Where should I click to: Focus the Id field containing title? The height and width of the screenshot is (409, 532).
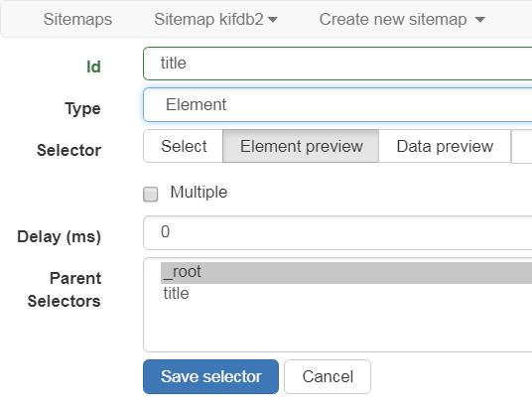point(337,64)
